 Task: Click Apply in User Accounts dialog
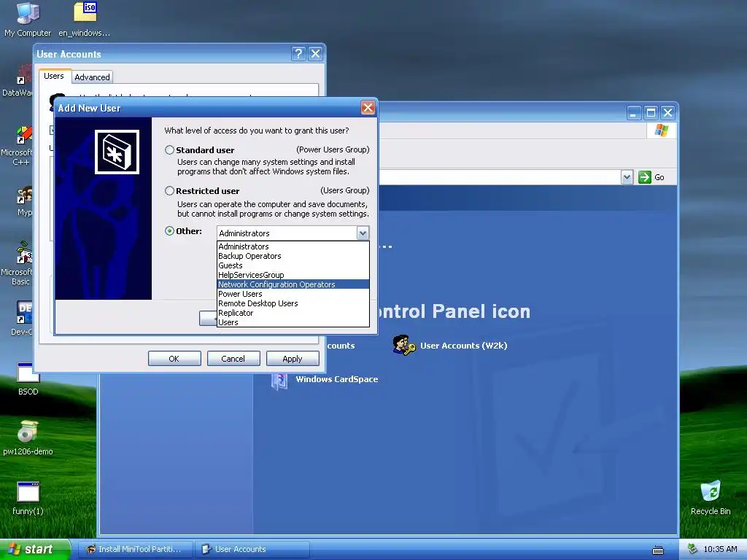[x=293, y=359]
